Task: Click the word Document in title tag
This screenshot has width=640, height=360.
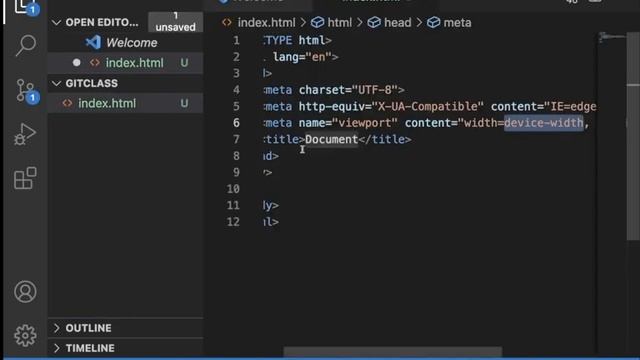Action: pos(331,139)
